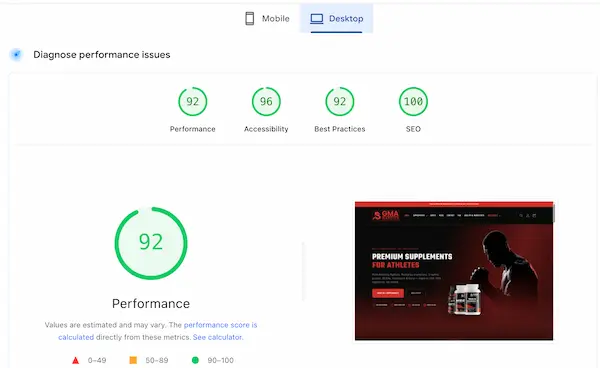600x368 pixels.
Task: Click the SEO label
Action: tap(413, 129)
